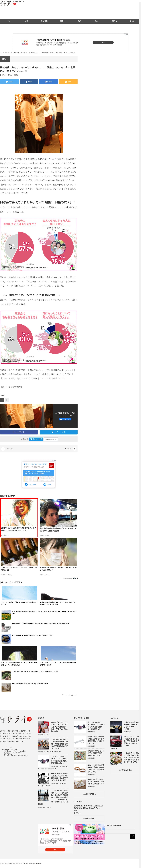Open the 旅行 menu in navigation bar
Screen dimensions: 141x868
(26, 21)
